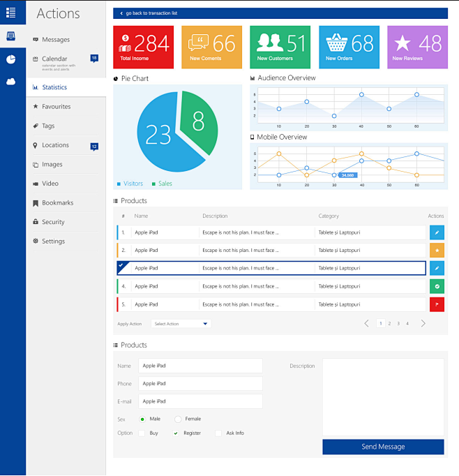Screen dimensions: 459x476
Task: Click the Description text area
Action: click(x=383, y=397)
